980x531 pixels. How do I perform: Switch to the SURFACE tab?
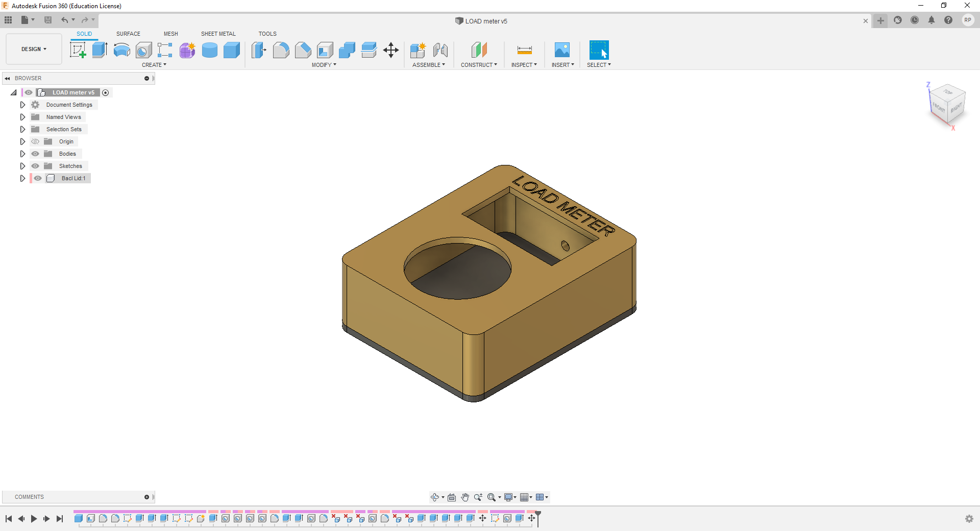click(x=128, y=34)
